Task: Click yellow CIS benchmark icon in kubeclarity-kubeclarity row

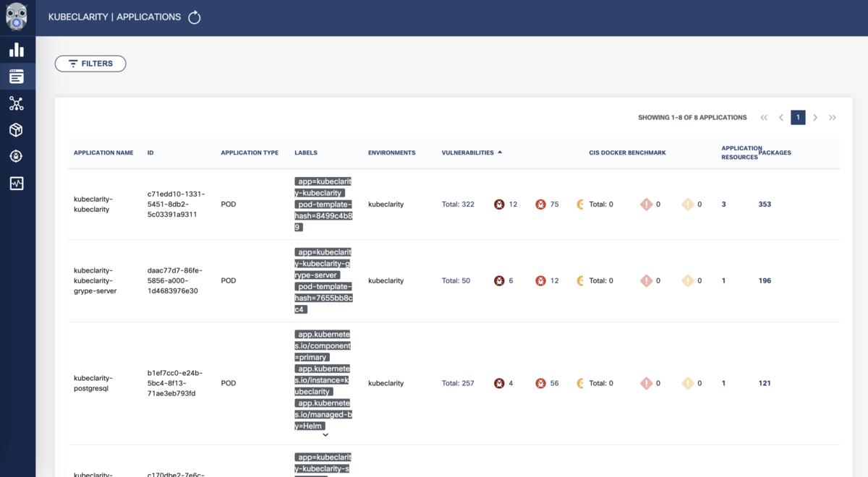Action: point(688,205)
